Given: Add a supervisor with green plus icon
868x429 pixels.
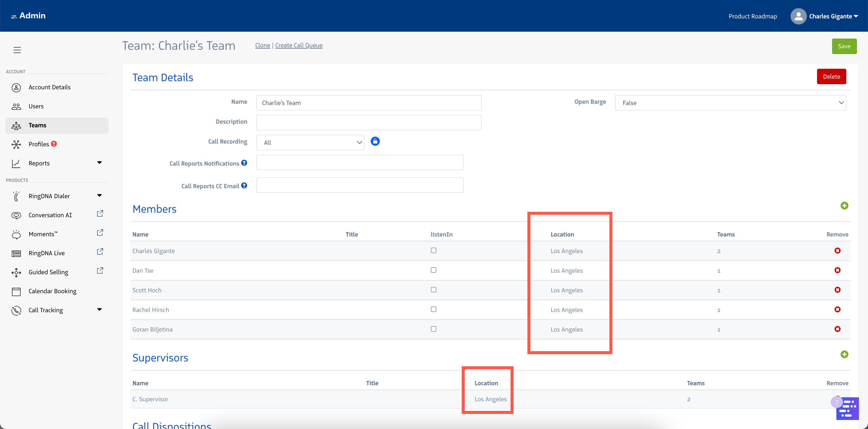Looking at the screenshot, I should pos(844,354).
